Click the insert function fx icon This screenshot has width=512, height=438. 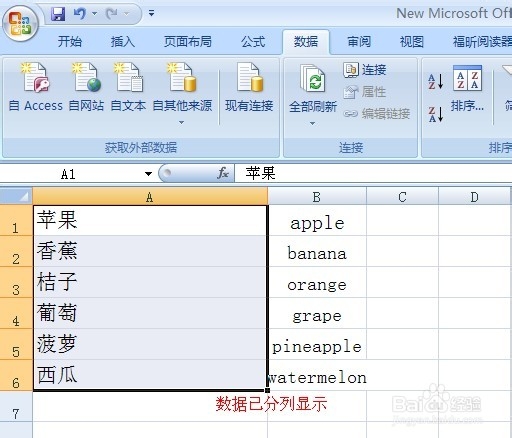[x=223, y=173]
